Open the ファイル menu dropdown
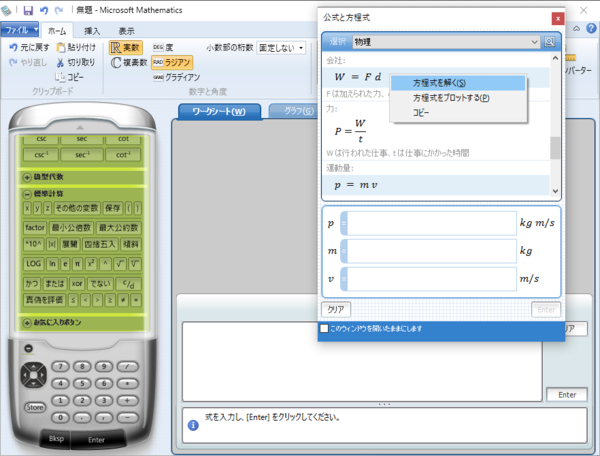The width and height of the screenshot is (600, 456). [20, 29]
